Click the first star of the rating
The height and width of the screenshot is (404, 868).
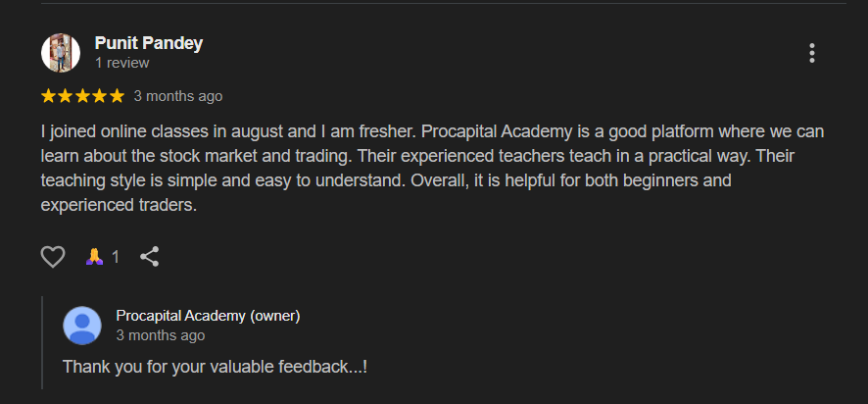point(48,96)
